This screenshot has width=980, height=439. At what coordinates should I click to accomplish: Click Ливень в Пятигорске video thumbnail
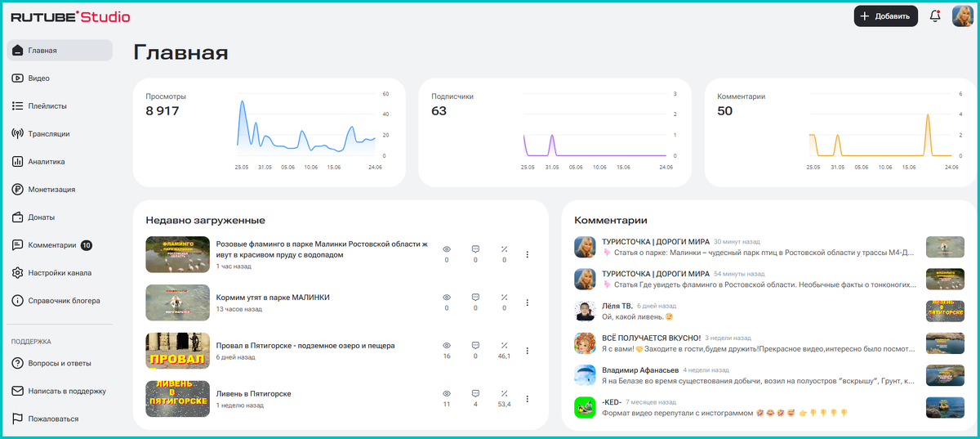[177, 399]
